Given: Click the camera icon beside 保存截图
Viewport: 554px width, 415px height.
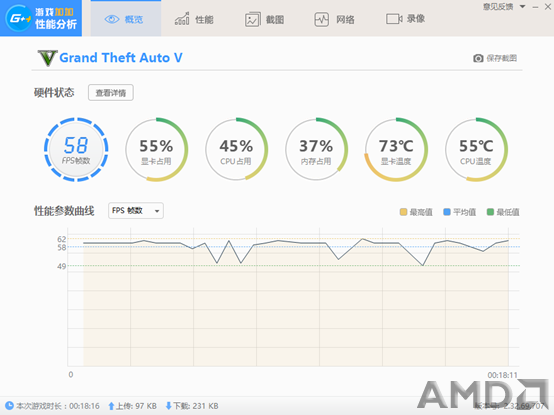Looking at the screenshot, I should [478, 58].
